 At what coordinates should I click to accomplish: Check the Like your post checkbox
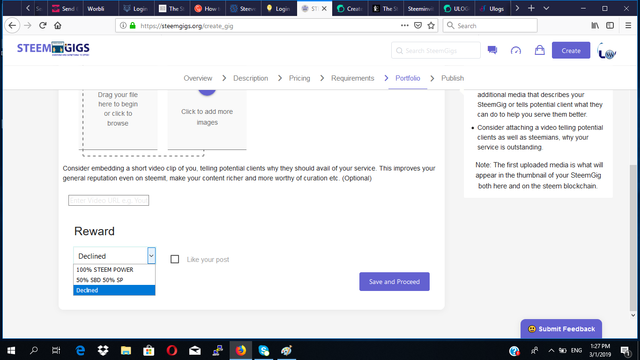click(175, 259)
